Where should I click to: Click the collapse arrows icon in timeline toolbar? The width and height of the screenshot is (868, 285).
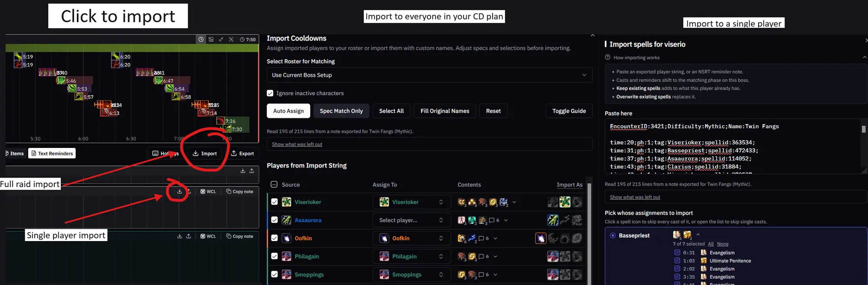[221, 39]
